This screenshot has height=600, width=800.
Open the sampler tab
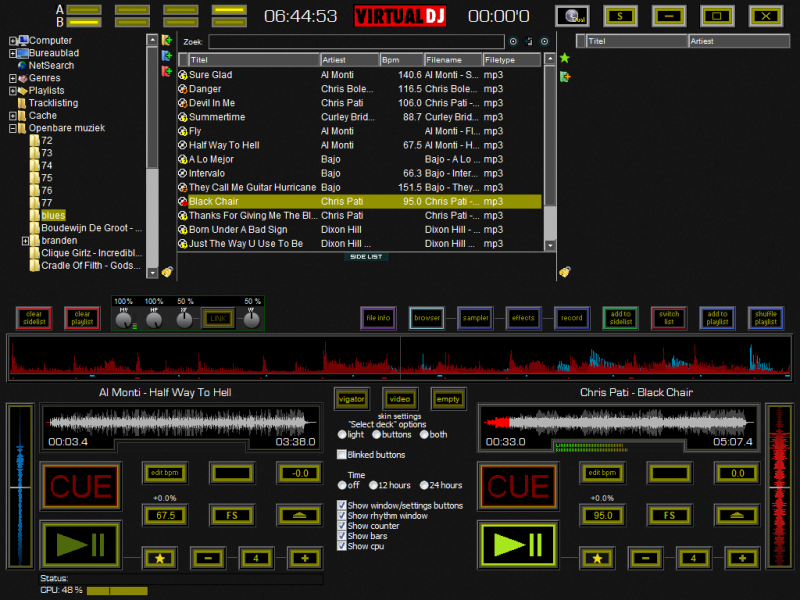475,318
